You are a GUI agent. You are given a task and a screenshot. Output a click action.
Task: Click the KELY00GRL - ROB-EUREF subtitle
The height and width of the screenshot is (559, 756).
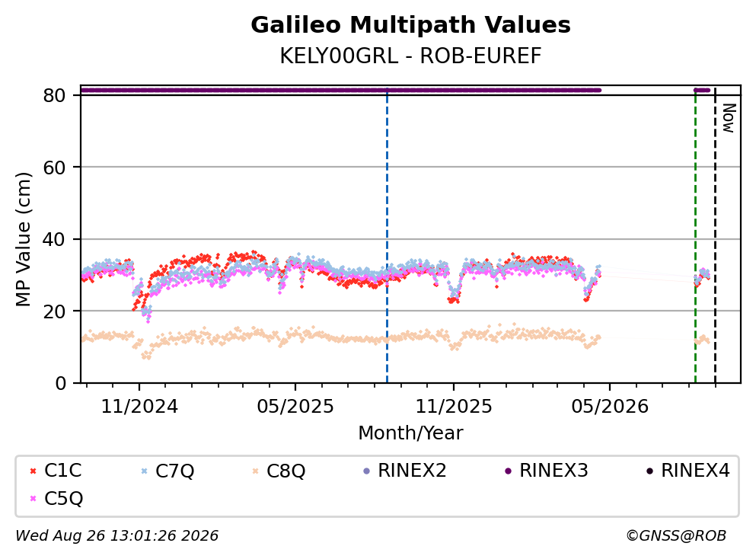411,56
